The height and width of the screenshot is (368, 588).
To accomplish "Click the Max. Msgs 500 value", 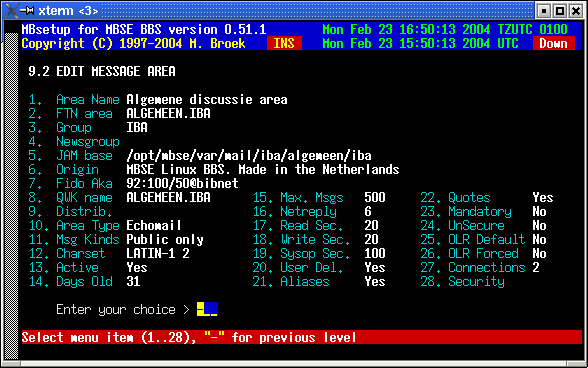I will [375, 198].
